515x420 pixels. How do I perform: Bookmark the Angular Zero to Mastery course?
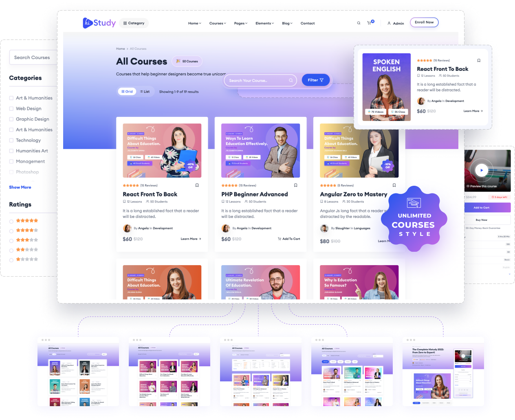pos(394,185)
